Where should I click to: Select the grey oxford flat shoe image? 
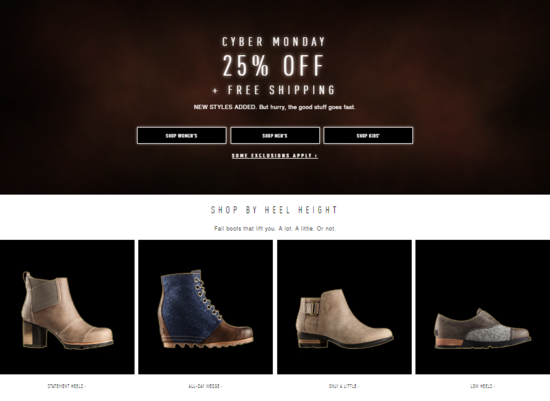coord(483,307)
